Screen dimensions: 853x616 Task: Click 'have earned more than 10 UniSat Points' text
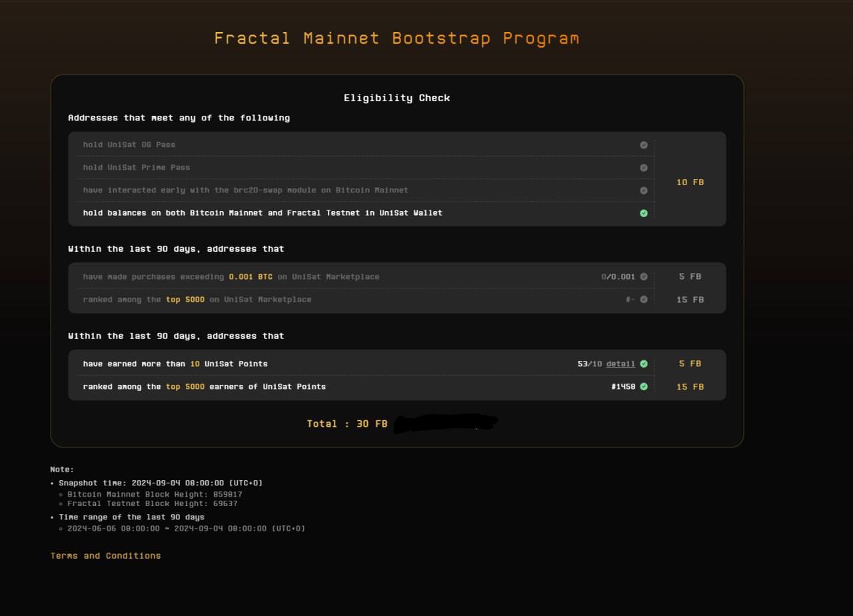click(175, 364)
